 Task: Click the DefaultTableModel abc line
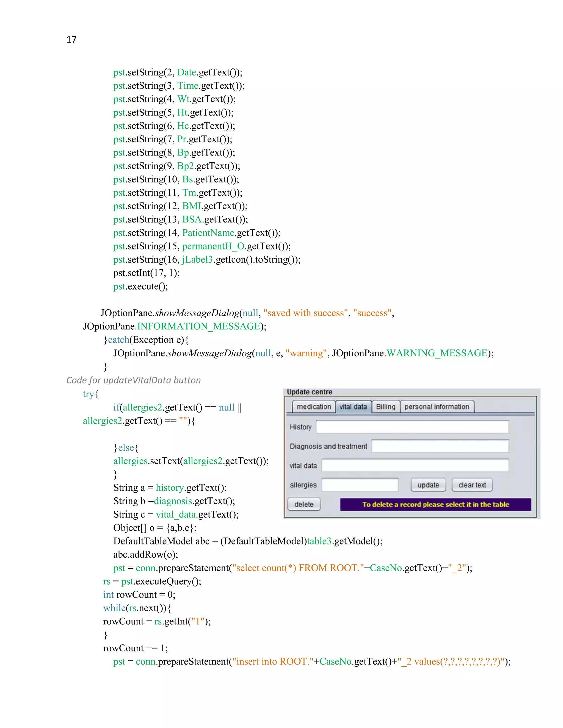[x=248, y=541]
